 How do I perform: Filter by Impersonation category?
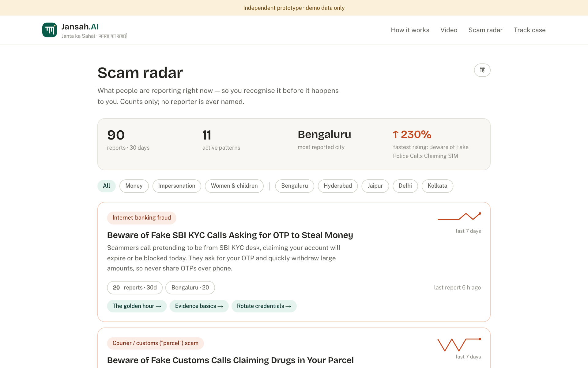point(177,186)
